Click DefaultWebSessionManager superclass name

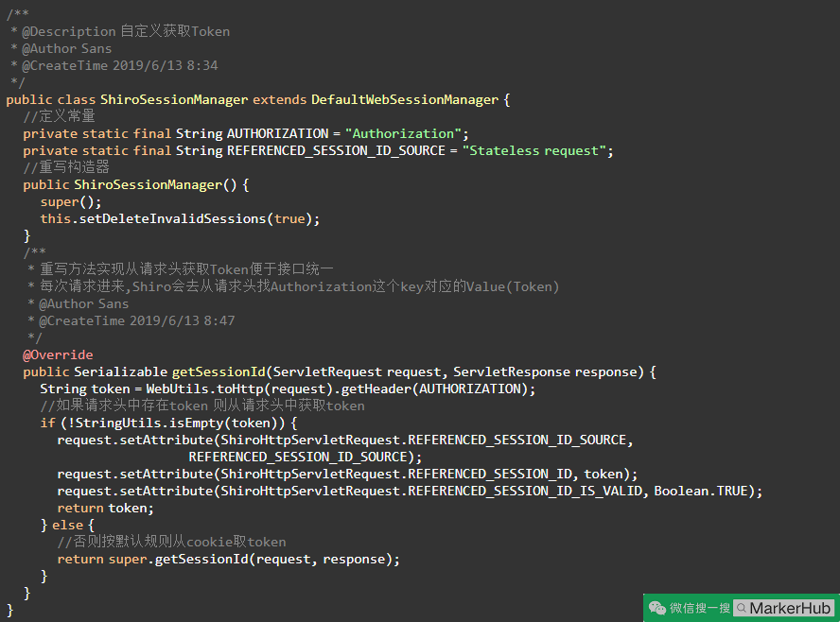404,99
